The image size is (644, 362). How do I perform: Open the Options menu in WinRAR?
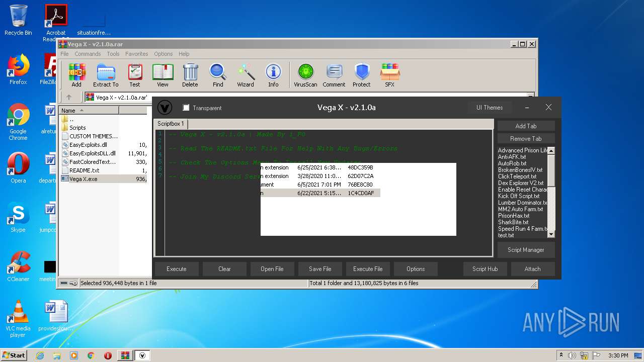(x=163, y=54)
